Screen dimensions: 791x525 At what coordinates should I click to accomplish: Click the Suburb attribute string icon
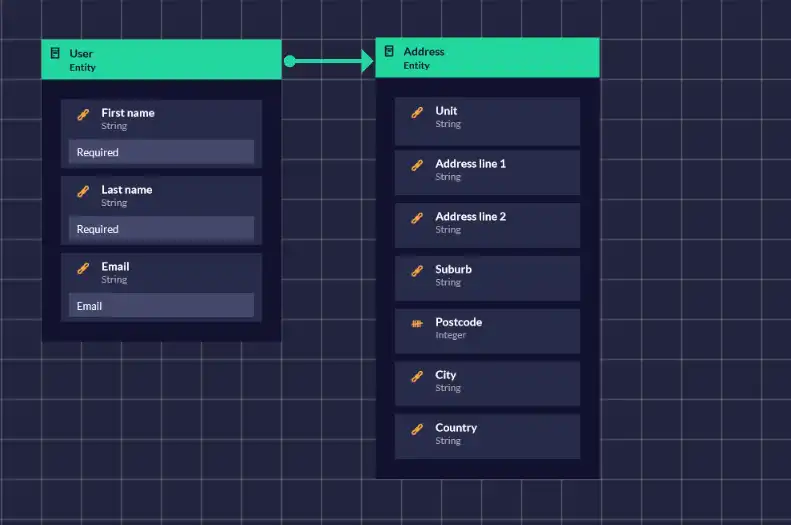click(417, 270)
